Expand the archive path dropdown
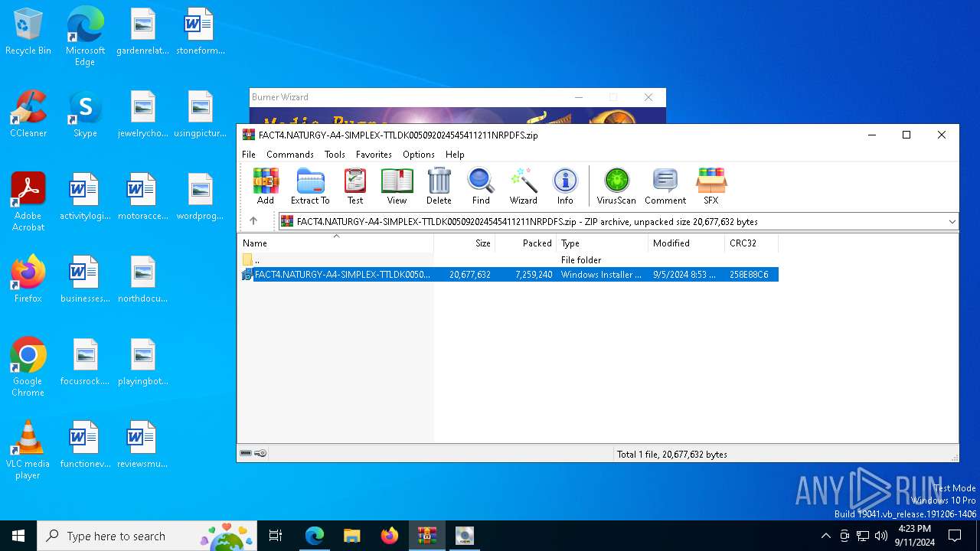This screenshot has height=551, width=980. pos(952,222)
